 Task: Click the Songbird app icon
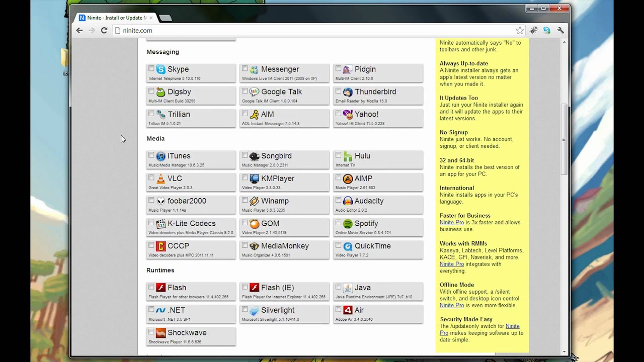pyautogui.click(x=254, y=156)
